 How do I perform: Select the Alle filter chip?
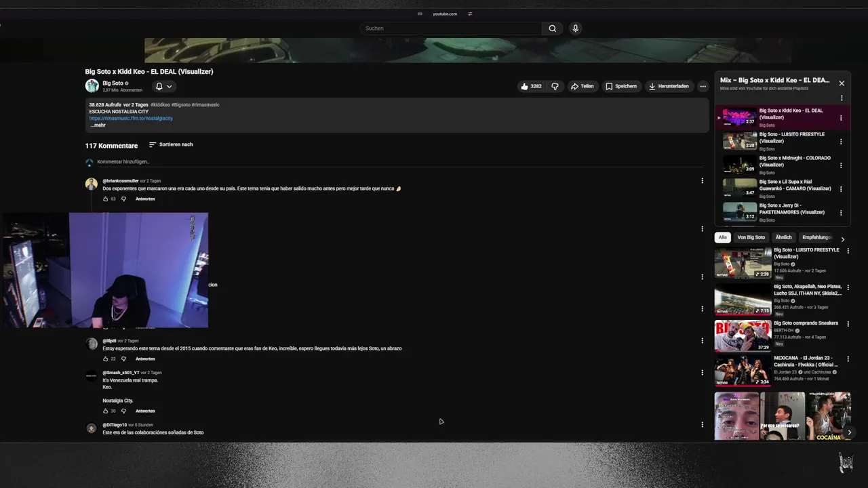(723, 237)
